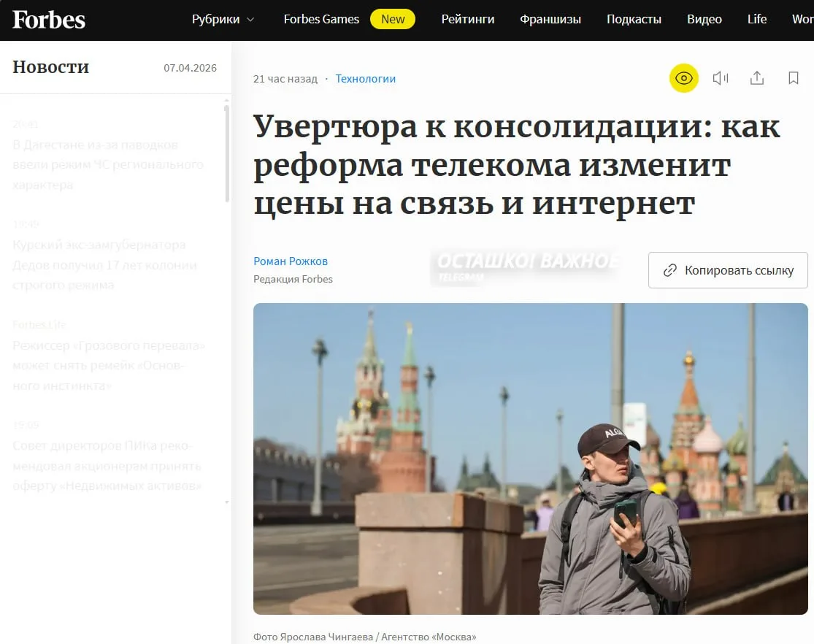814x644 pixels.
Task: Click the Forbes logo
Action: [49, 20]
